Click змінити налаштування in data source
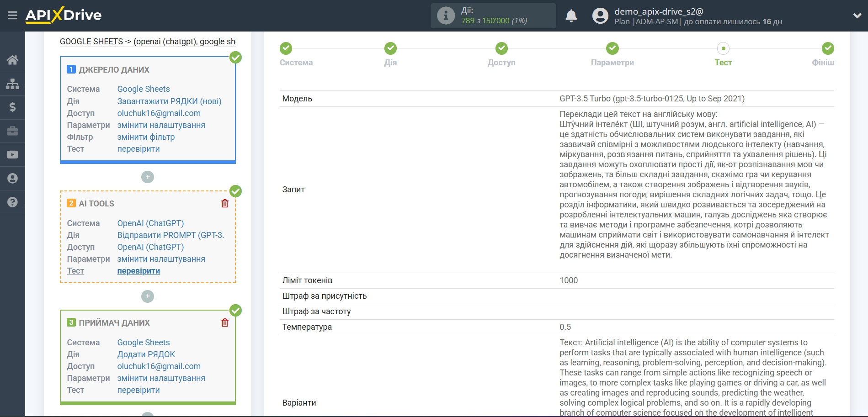The image size is (868, 417). click(x=161, y=125)
